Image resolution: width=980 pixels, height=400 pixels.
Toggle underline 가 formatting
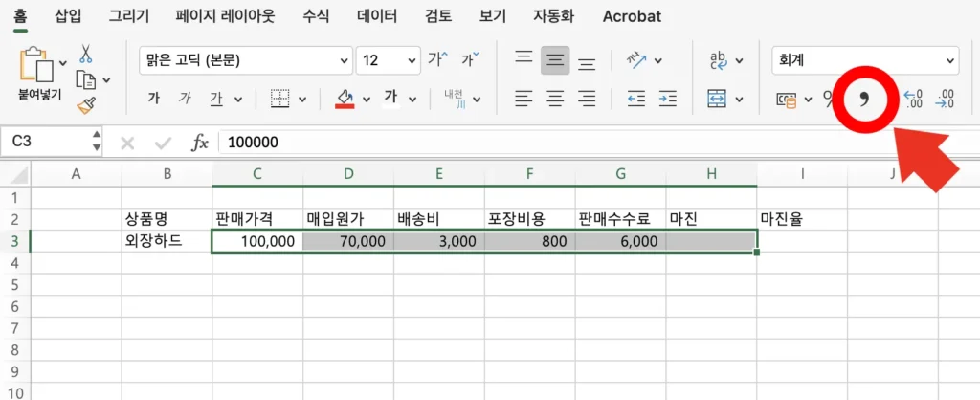point(216,99)
